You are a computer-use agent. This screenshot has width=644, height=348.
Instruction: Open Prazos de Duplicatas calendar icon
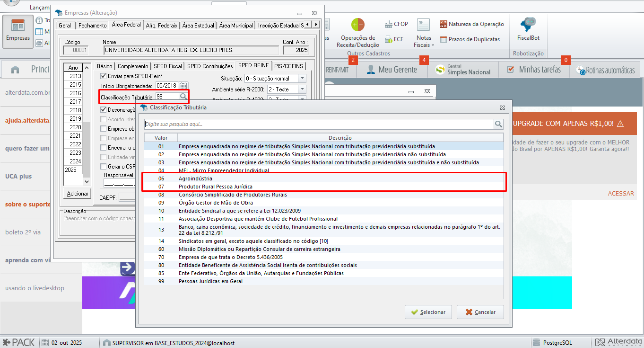(x=470, y=39)
